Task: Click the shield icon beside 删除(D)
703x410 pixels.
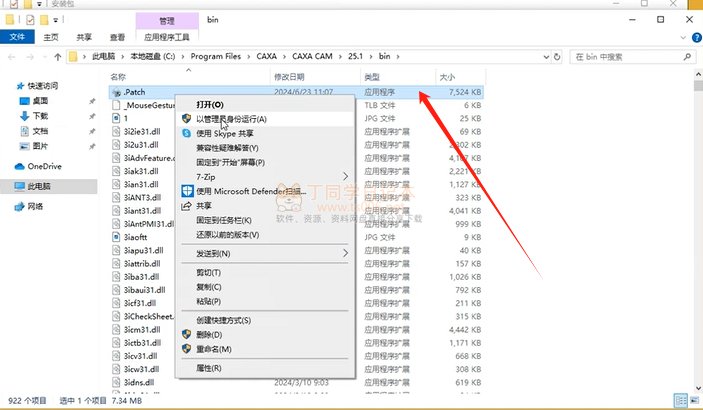Action: point(187,335)
